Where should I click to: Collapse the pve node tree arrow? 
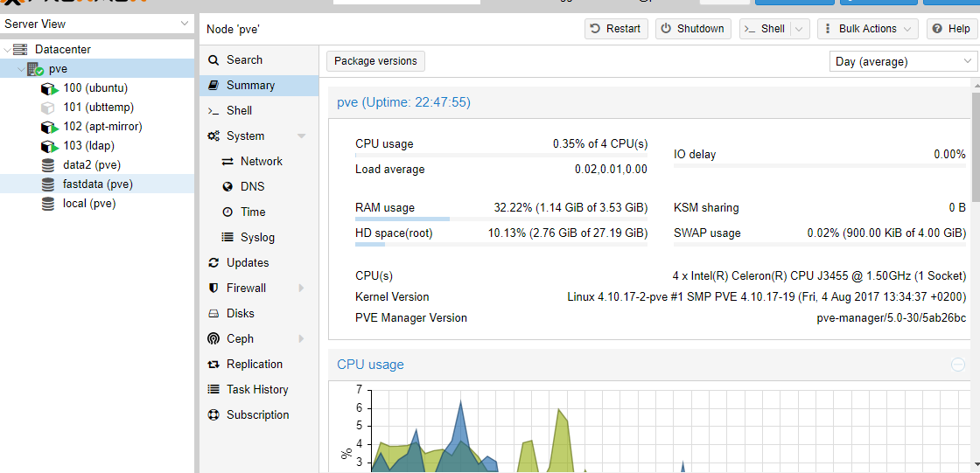pos(22,68)
